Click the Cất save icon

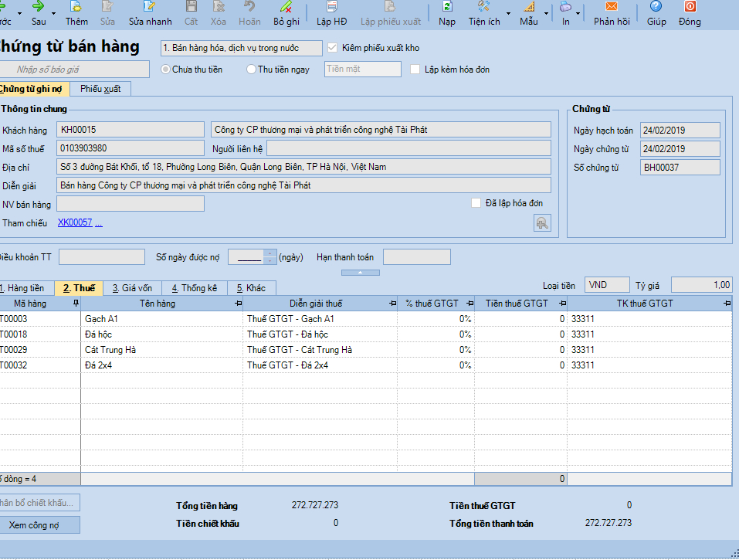coord(191,7)
